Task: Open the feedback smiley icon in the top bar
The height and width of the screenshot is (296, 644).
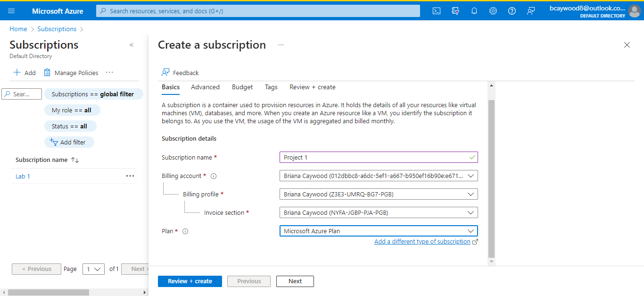Action: 531,10
